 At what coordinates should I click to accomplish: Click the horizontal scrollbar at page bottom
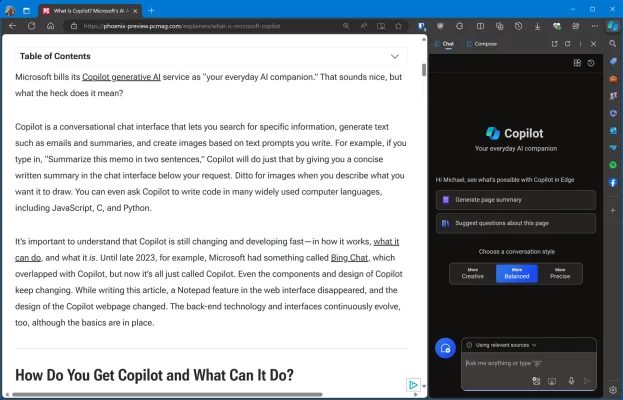pyautogui.click(x=167, y=395)
